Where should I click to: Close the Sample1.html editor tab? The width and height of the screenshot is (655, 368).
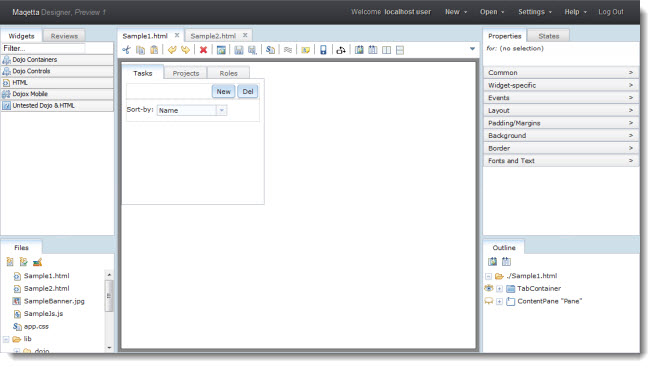177,35
